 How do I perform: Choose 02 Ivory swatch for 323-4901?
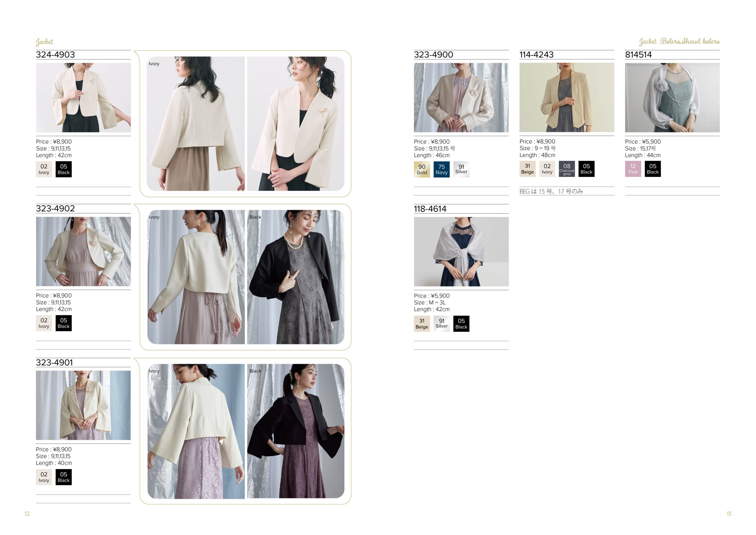[44, 477]
